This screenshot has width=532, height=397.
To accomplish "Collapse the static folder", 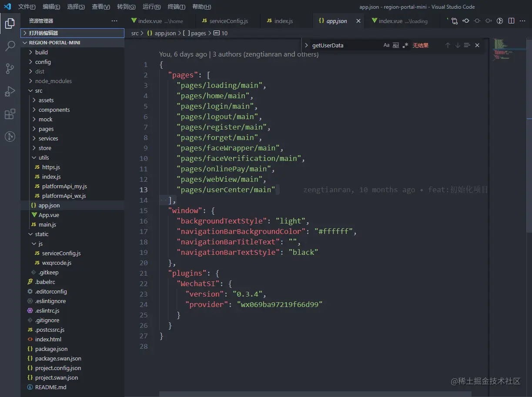I will [72, 234].
